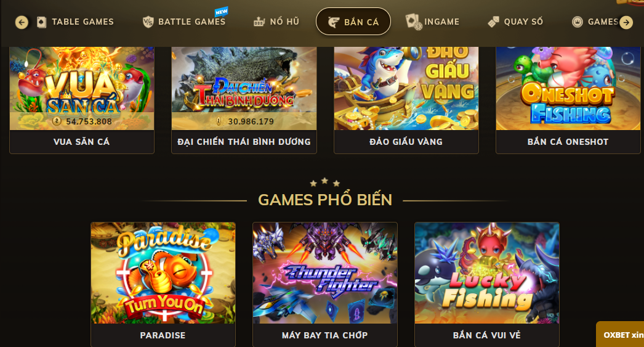The height and width of the screenshot is (347, 644).
Task: Click the VS shield icon for Battle Games
Action: (148, 22)
